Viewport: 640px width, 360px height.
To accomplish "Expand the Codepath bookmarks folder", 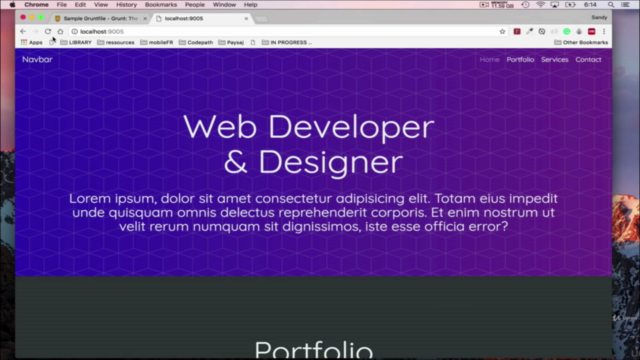I will [x=196, y=42].
